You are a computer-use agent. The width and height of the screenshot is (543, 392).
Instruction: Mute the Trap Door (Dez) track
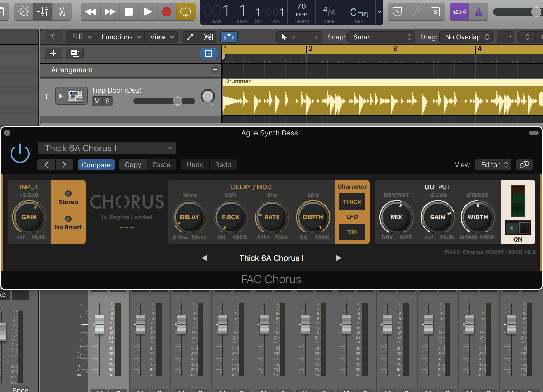pyautogui.click(x=97, y=101)
